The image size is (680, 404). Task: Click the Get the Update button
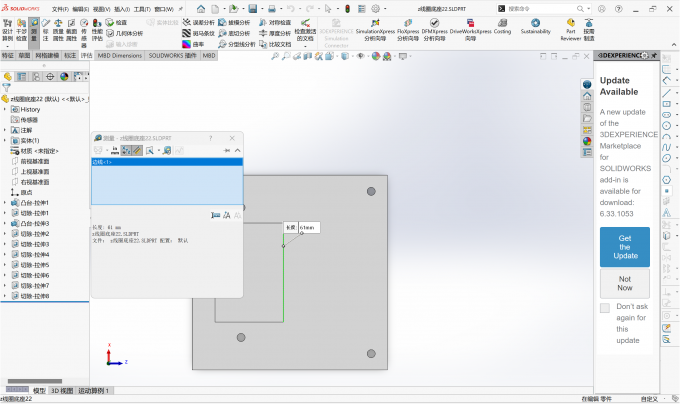pyautogui.click(x=625, y=247)
